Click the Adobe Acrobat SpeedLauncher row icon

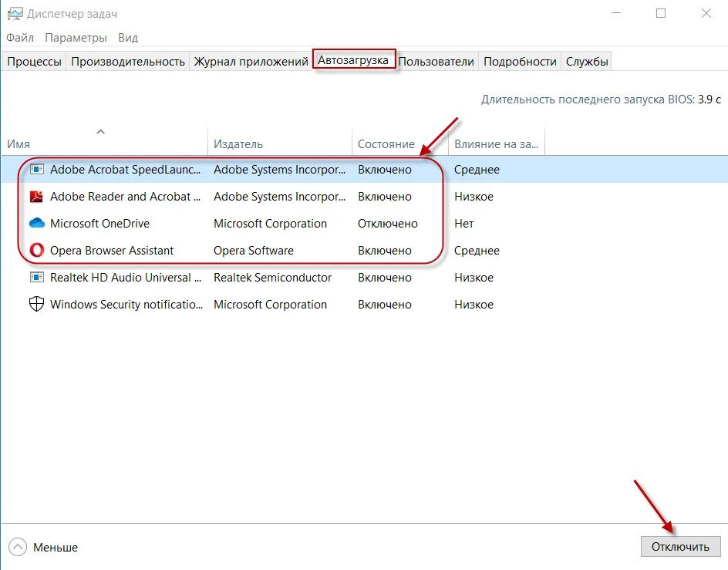pos(37,169)
